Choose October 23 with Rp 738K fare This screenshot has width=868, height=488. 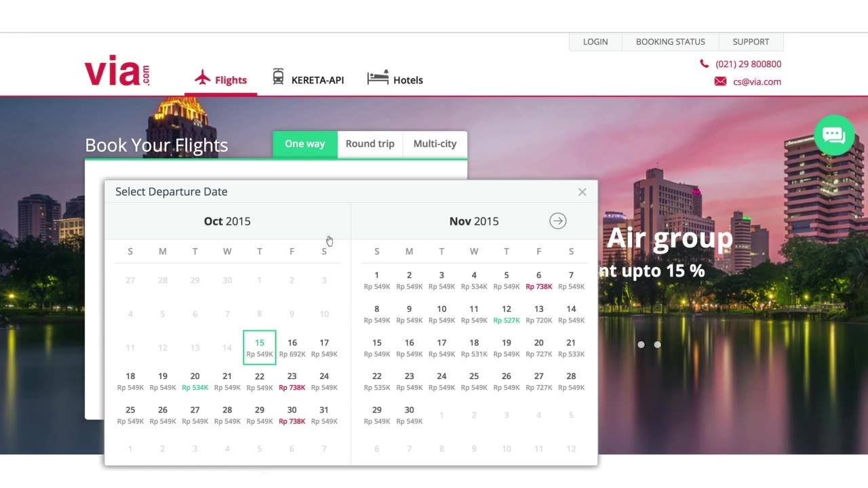click(x=292, y=382)
